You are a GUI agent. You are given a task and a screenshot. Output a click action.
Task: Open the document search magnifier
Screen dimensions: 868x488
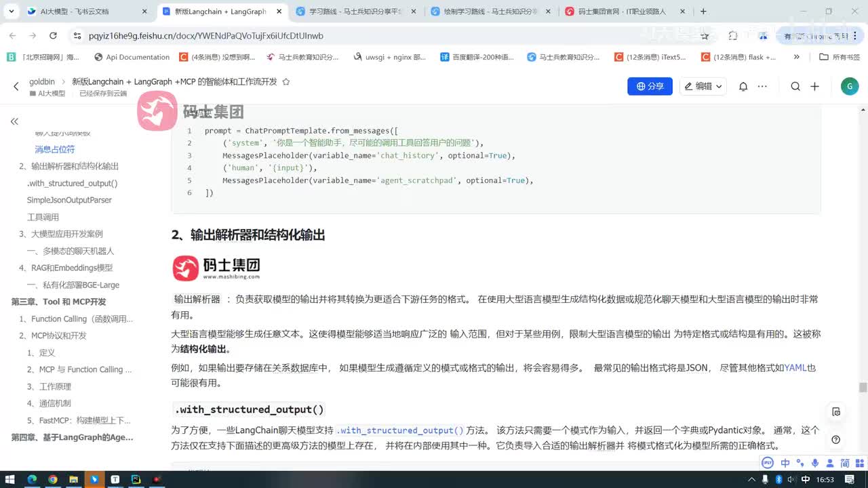tap(795, 86)
